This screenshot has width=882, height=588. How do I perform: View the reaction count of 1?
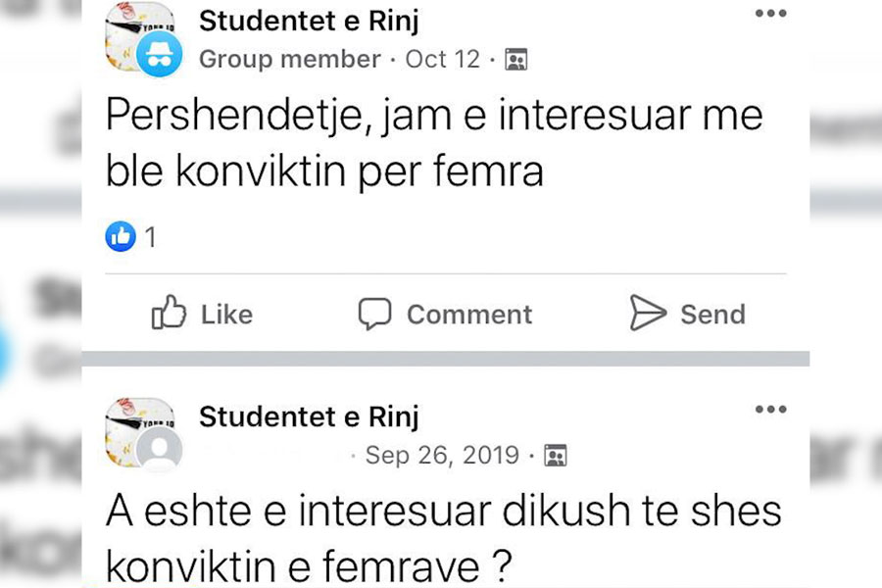(150, 237)
